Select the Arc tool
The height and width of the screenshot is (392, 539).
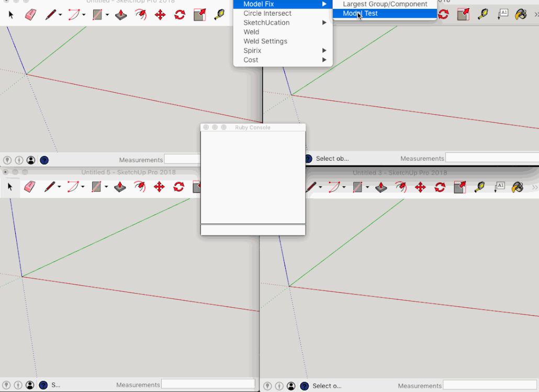[x=75, y=14]
